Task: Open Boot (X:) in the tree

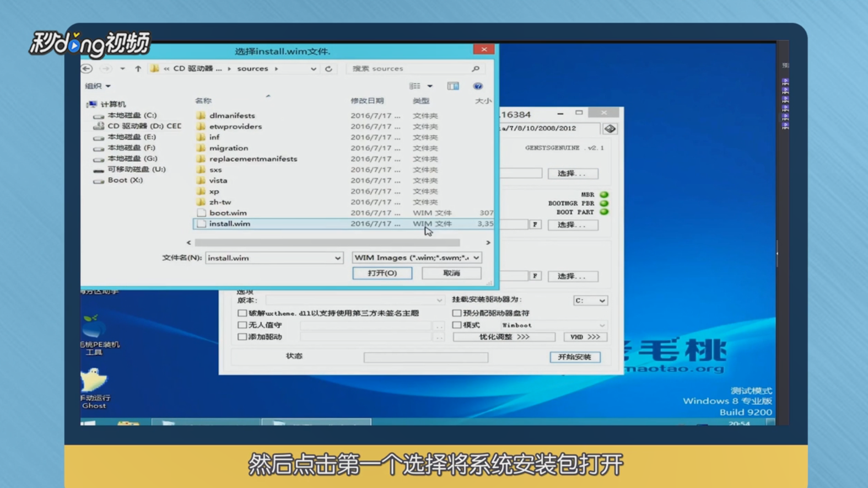Action: 125,180
